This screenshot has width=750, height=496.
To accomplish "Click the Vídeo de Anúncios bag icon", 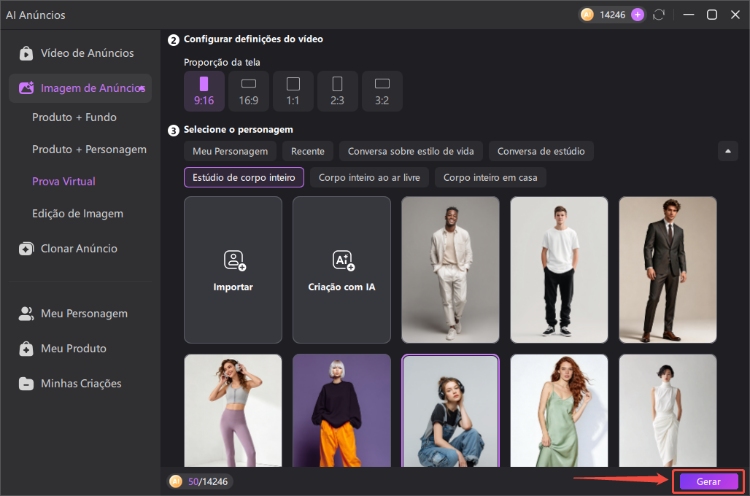I will pyautogui.click(x=26, y=53).
